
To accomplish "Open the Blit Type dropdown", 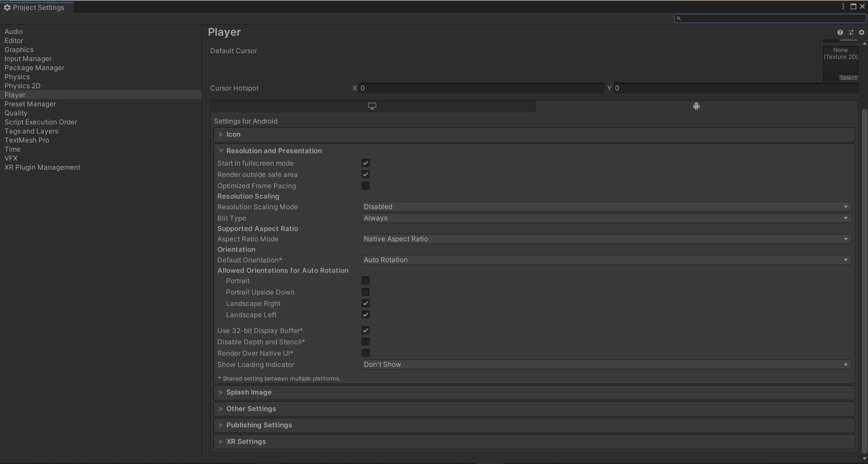I will (x=606, y=218).
